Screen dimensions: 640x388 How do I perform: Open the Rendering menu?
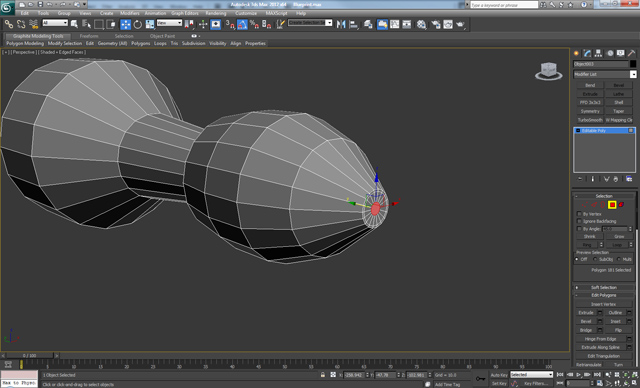tap(216, 13)
